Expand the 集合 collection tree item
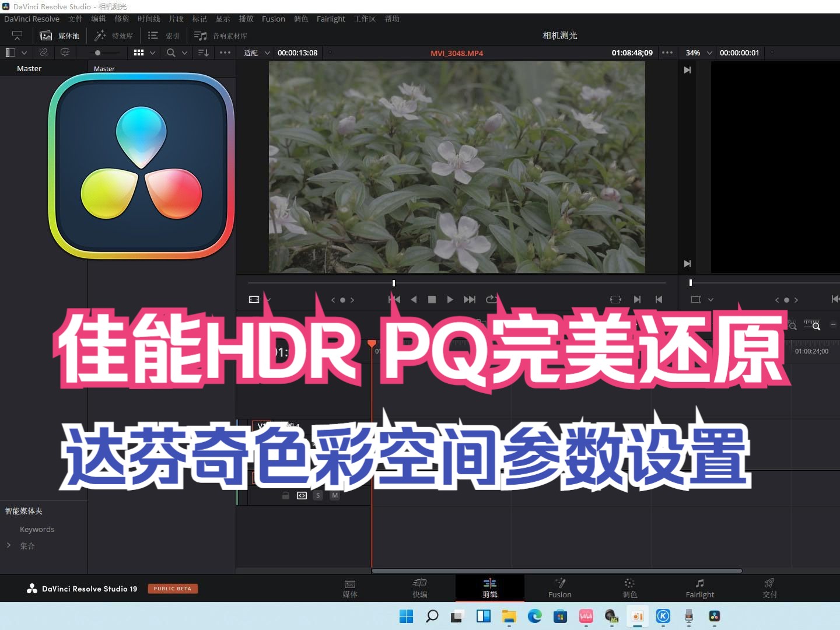Screen dimensions: 840x630 click(x=9, y=545)
